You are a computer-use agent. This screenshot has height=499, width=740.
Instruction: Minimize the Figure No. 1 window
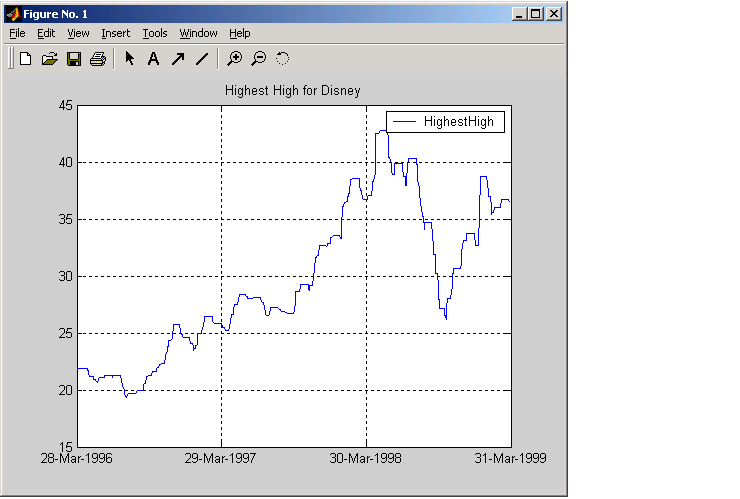pos(519,14)
